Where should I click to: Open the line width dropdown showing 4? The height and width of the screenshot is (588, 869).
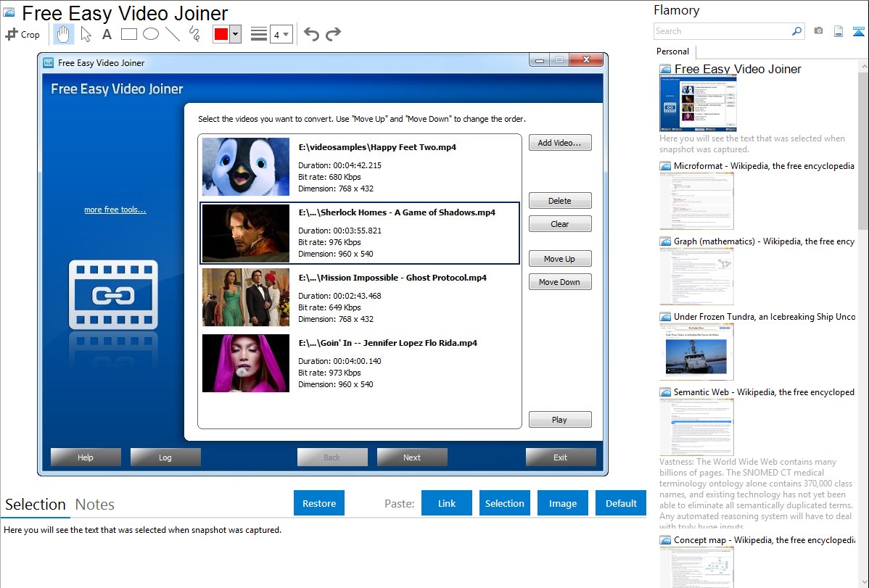pos(281,34)
